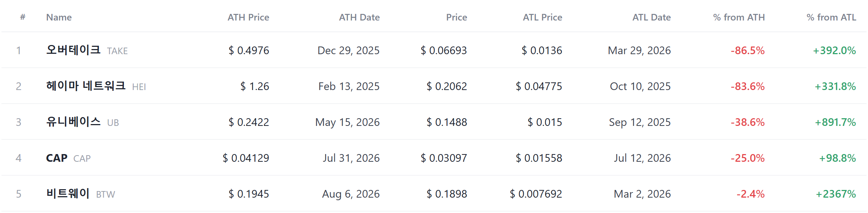Sort by ATH Date column header
The image size is (868, 213).
(x=359, y=17)
